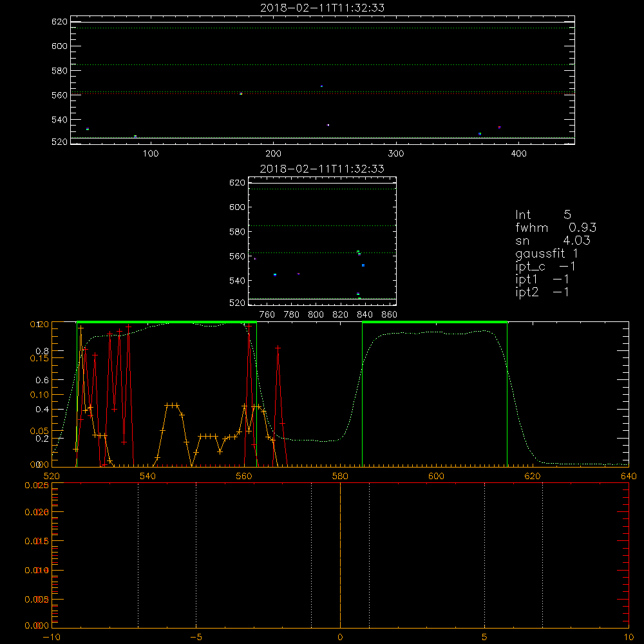
Task: Click x-axis label 400 in top plot
Action: 518,154
